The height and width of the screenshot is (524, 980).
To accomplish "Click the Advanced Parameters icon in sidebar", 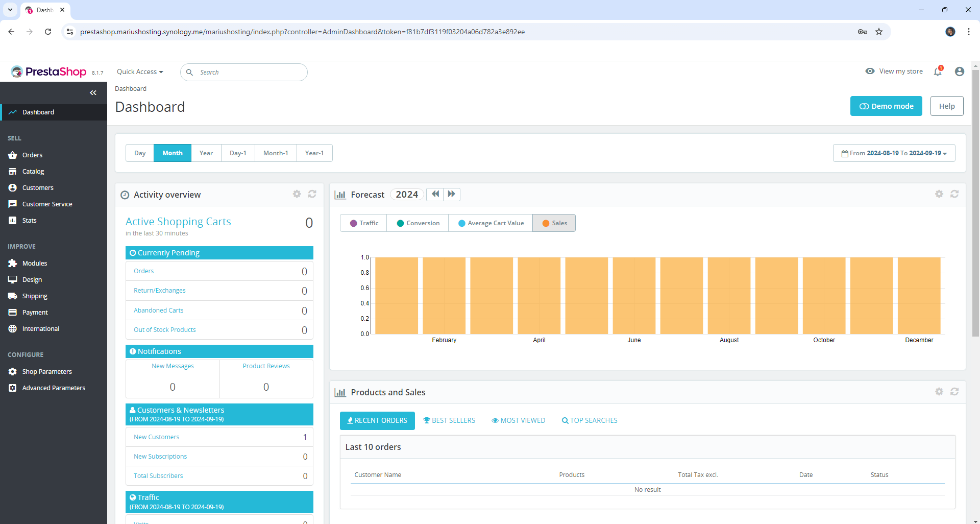I will tap(13, 388).
